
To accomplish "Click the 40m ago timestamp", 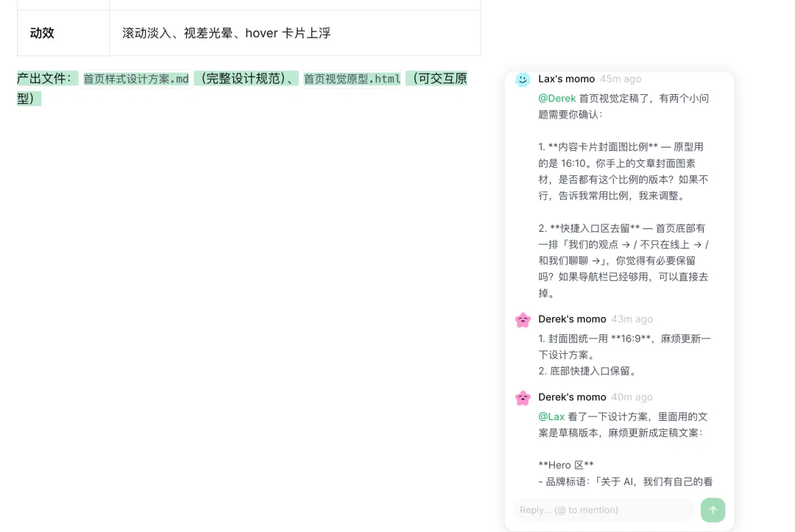I will 632,397.
